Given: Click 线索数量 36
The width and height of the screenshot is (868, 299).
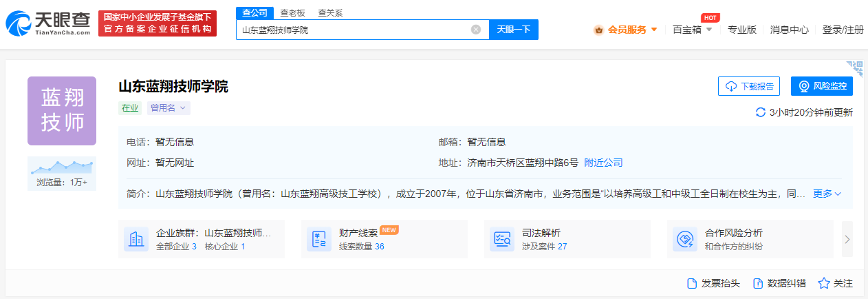Looking at the screenshot, I should coord(362,246).
